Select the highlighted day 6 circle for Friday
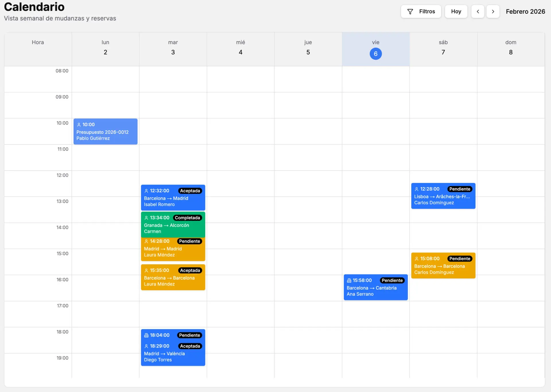Viewport: 551px width, 392px height. coord(375,54)
